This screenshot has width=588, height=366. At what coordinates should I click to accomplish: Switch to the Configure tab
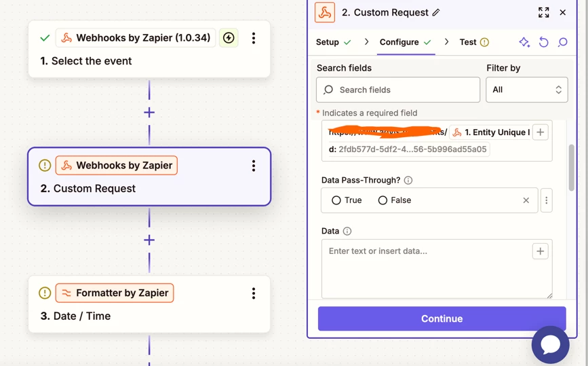(x=406, y=42)
